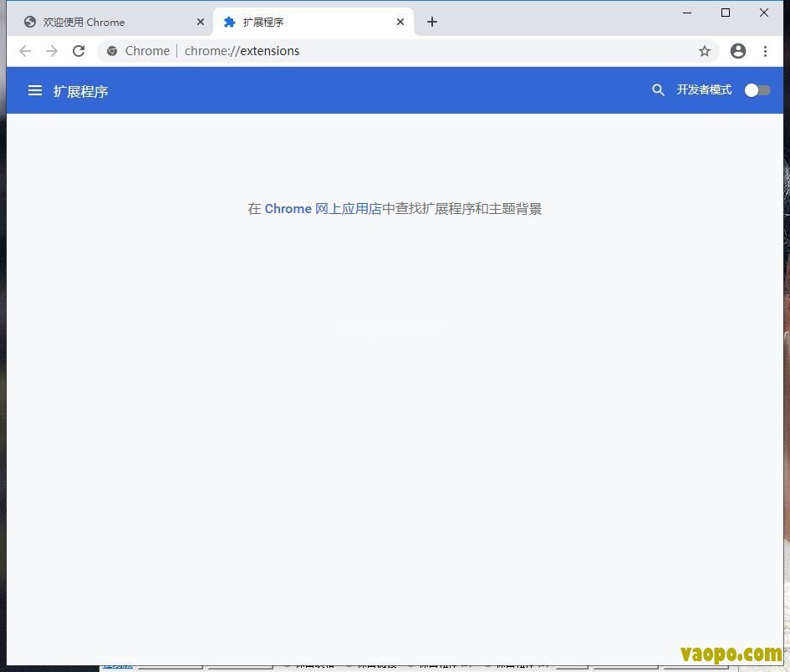Screen dimensions: 790x672
Task: Click the 开发者模式 label text
Action: click(x=703, y=89)
